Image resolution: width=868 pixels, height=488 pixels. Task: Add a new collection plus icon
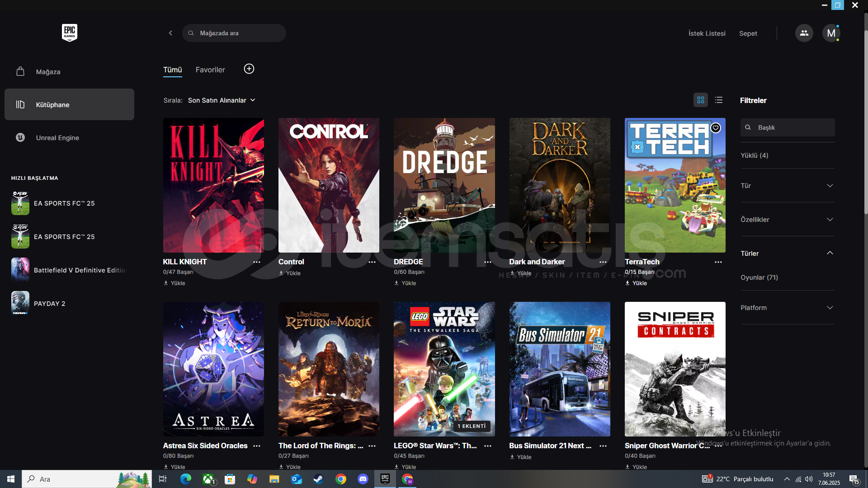coord(249,69)
